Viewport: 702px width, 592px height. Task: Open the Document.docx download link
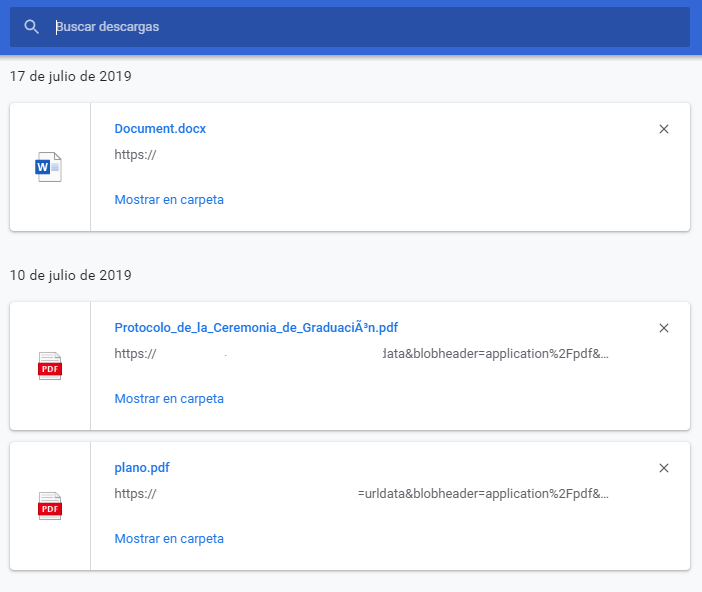(x=160, y=129)
